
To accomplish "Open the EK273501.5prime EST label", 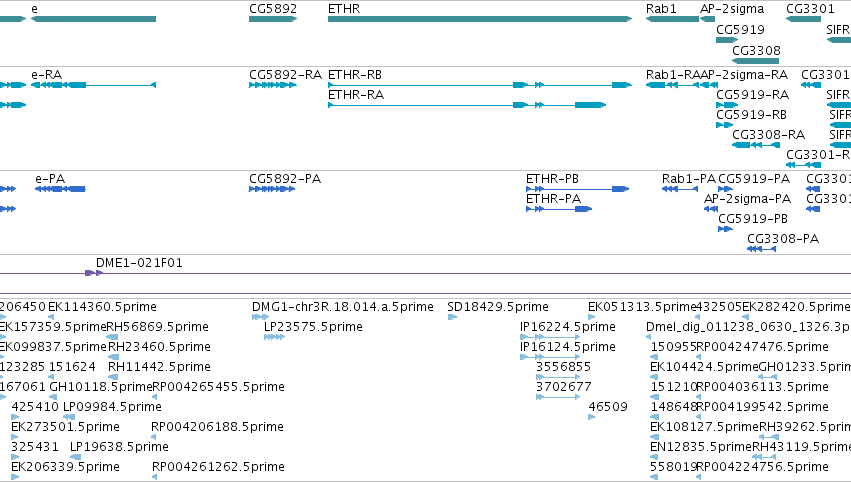I will tap(65, 427).
